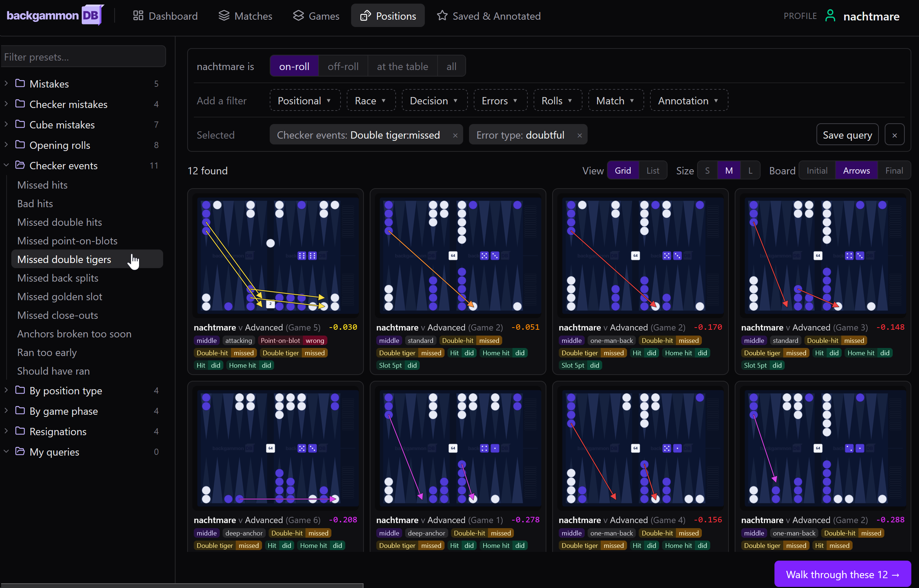The width and height of the screenshot is (919, 588).
Task: Select the Missed point-on-blots preset
Action: 87,240
